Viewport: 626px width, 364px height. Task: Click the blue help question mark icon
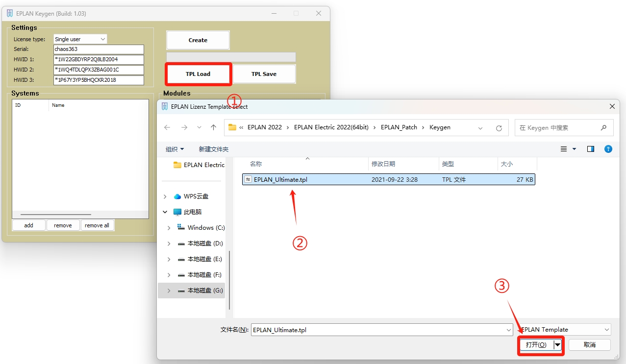point(608,149)
